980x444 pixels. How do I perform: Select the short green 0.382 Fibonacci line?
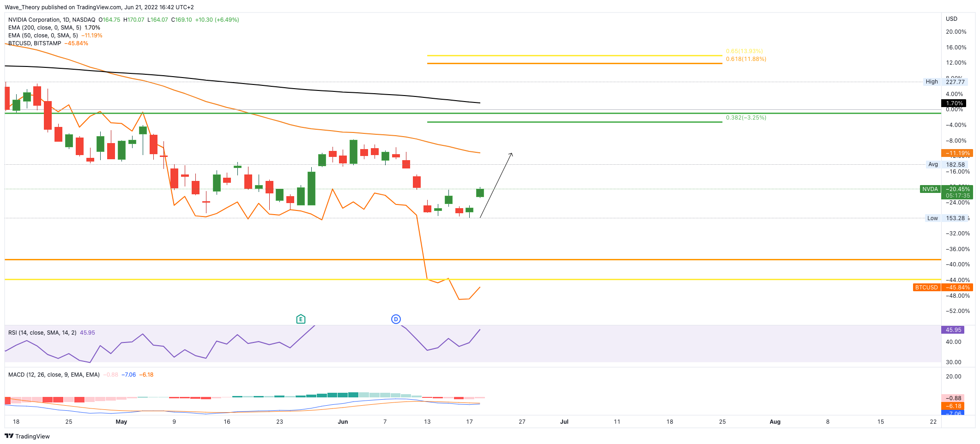575,122
